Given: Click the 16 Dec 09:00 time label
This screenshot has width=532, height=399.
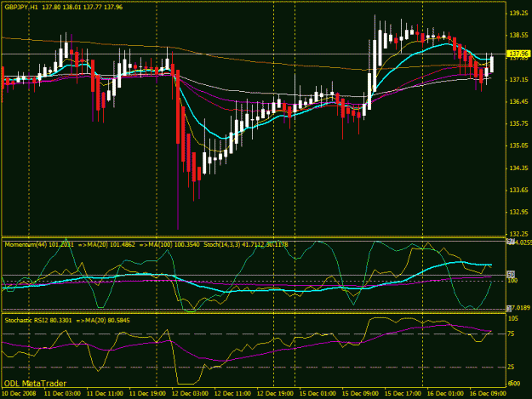Looking at the screenshot, I should pos(488,394).
